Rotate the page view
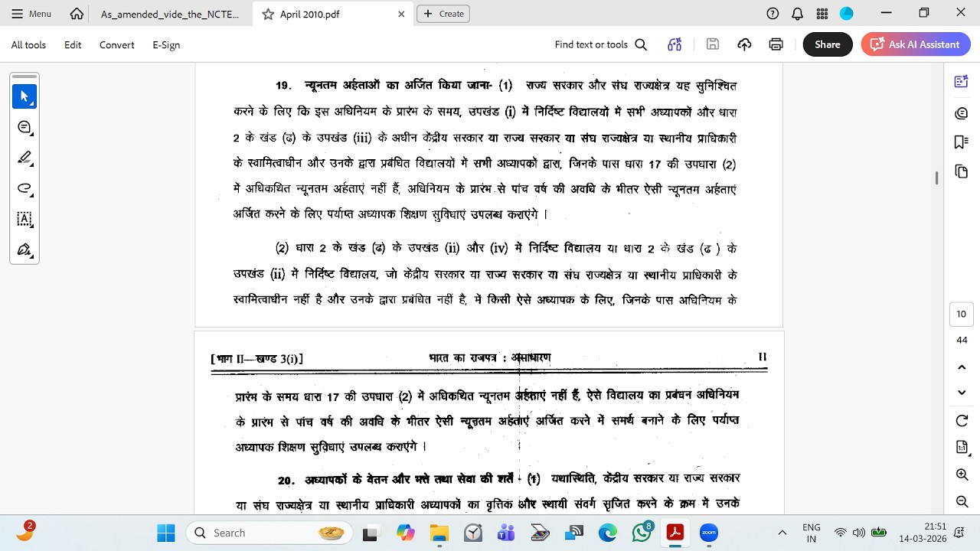Viewport: 980px width, 551px height. tap(962, 421)
